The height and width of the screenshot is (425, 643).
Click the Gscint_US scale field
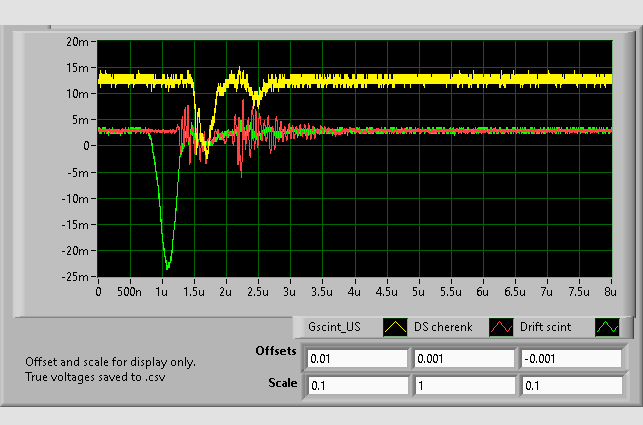click(357, 385)
